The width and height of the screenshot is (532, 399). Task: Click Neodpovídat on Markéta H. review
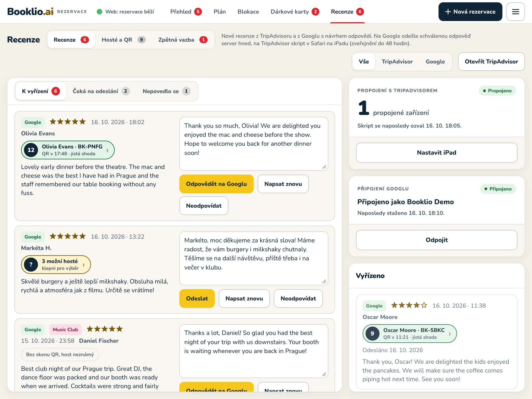pos(298,299)
